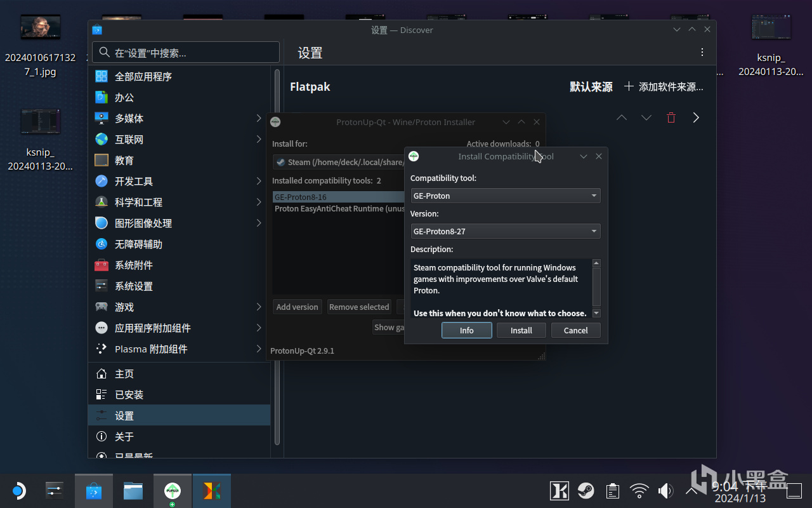Click the Show Desktop icon after the clock

coord(794,491)
